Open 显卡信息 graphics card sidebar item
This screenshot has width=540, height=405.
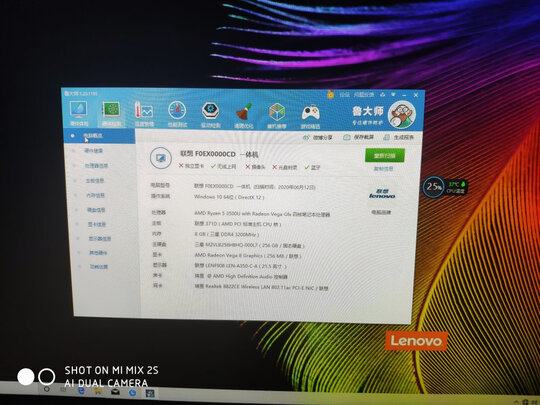pos(96,224)
